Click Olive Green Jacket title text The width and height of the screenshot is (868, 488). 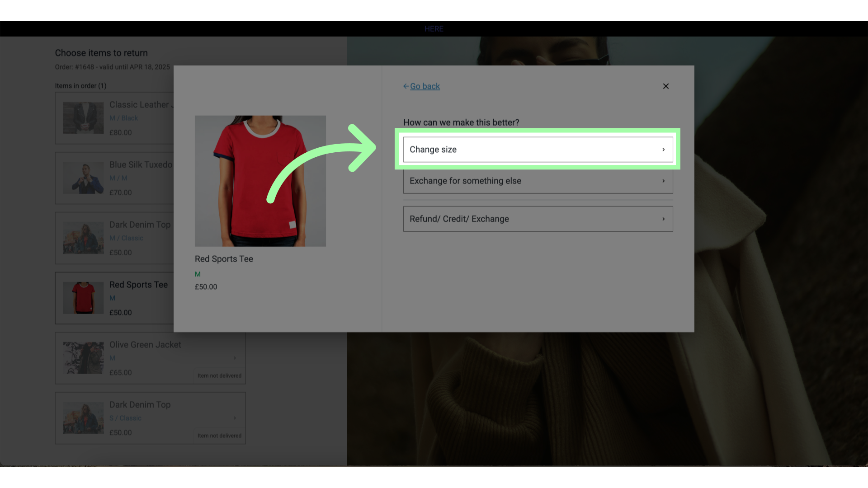145,345
